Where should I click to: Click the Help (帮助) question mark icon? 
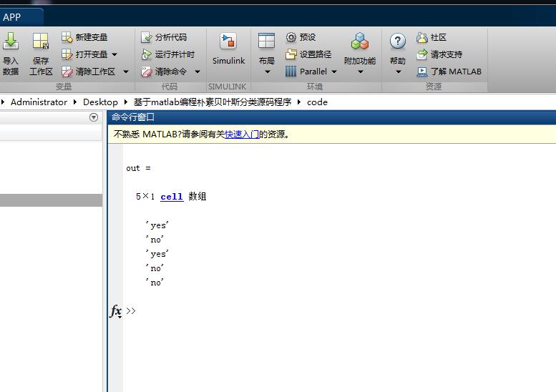(397, 41)
